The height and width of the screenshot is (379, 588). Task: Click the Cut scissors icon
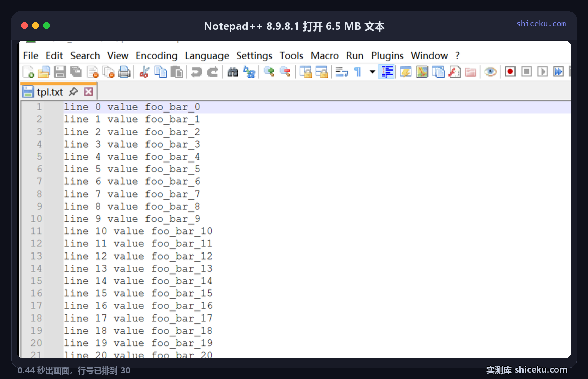pos(144,71)
